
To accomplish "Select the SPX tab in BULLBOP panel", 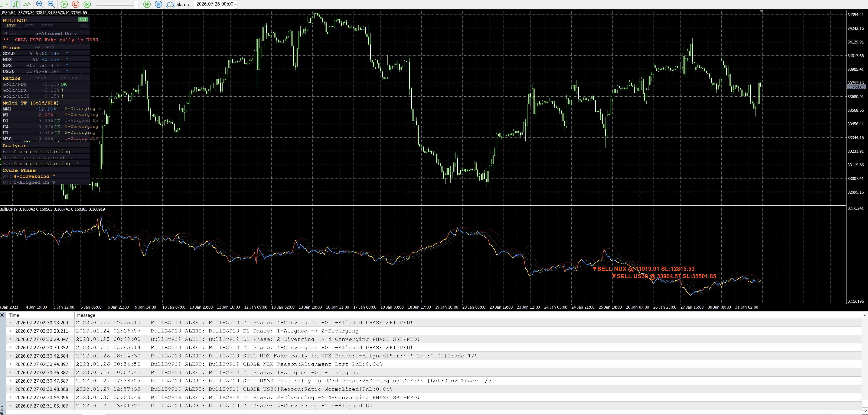I will (29, 26).
